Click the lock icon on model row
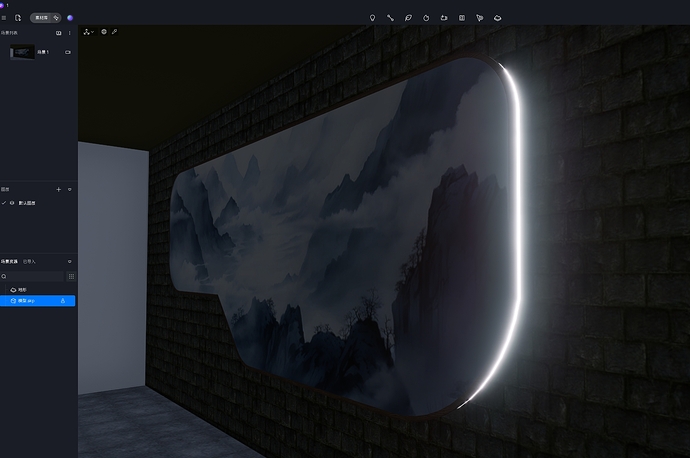 63,301
